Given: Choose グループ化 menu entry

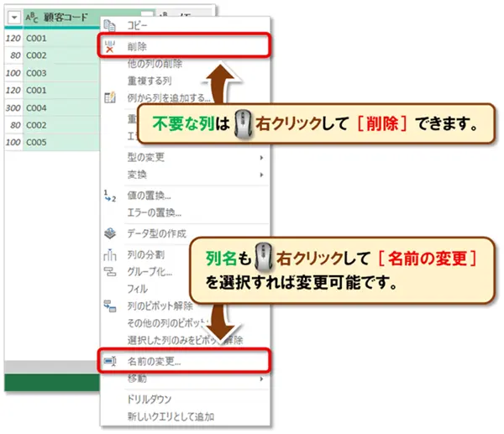Looking at the screenshot, I should (x=150, y=272).
